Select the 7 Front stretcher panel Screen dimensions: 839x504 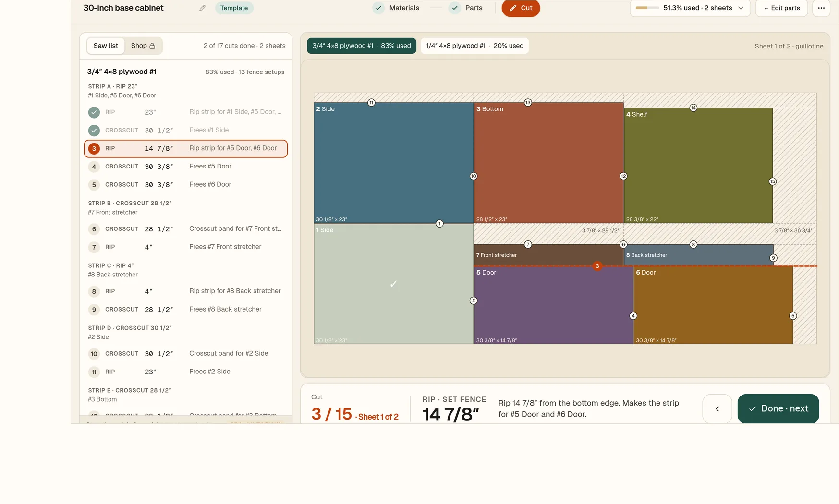[x=548, y=255]
